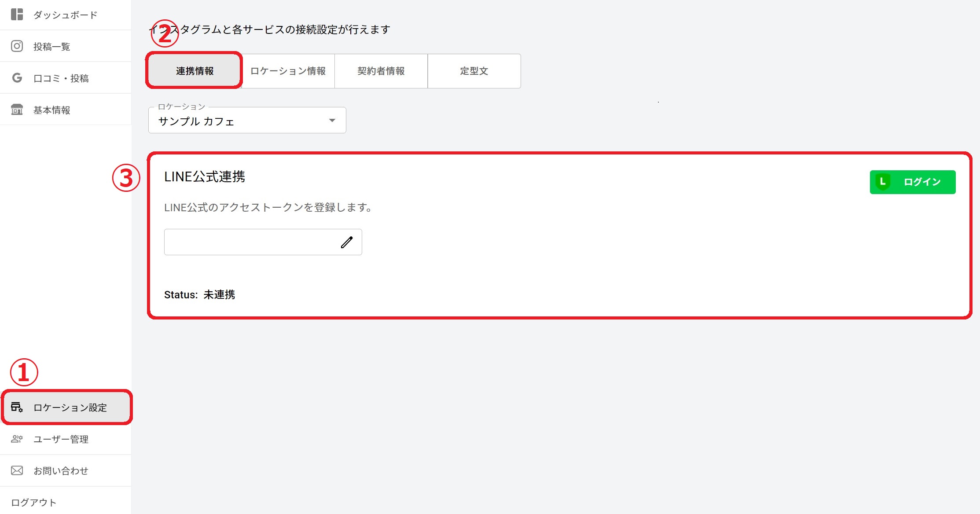Screen dimensions: 980x514
Task: Open the 契約者情報 tab
Action: (381, 71)
